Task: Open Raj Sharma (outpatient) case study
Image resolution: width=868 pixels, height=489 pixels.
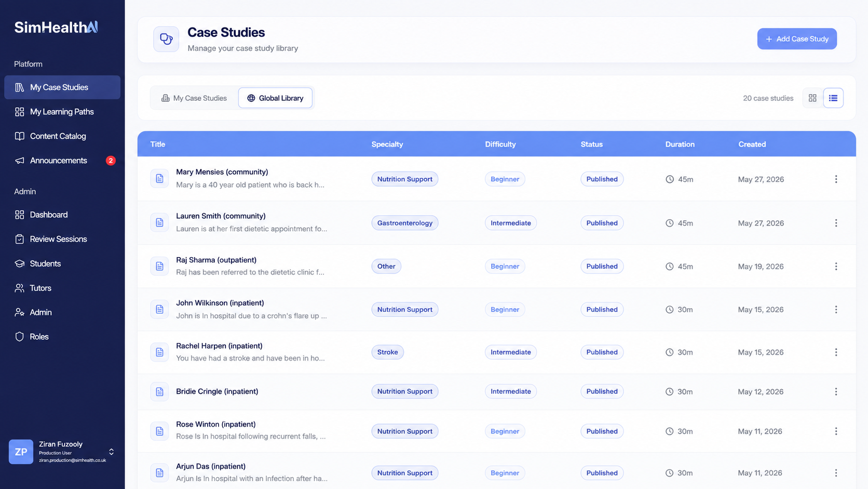Action: 216,260
